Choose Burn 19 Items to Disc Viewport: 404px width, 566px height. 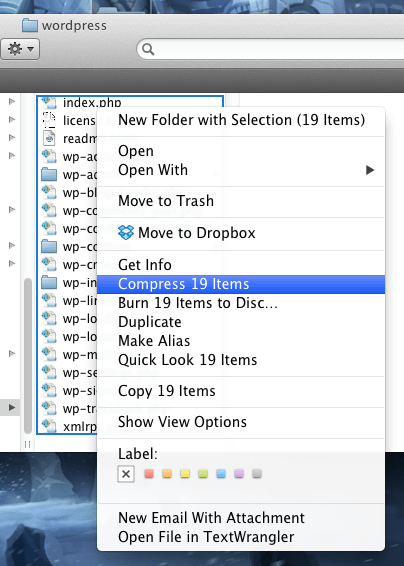241,303
